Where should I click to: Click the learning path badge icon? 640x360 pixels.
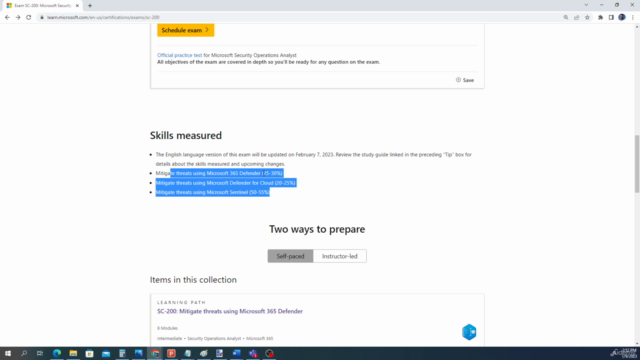pyautogui.click(x=469, y=332)
